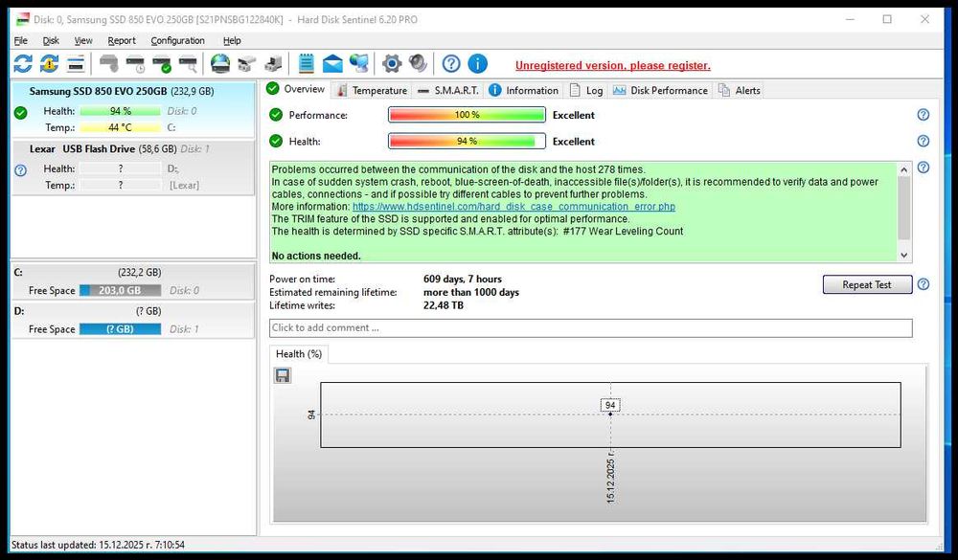This screenshot has height=560, width=958.
Task: Click the computer with drive toolbar icon
Action: pos(273,63)
